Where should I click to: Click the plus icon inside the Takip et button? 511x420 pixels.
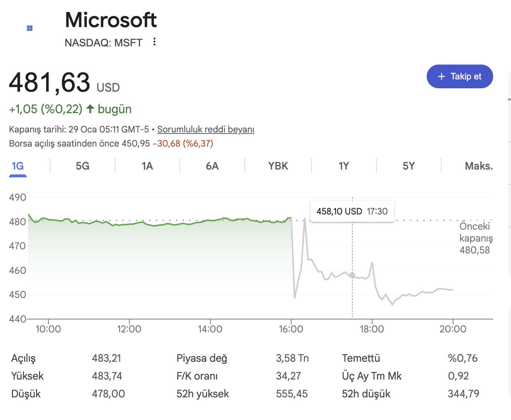[441, 76]
